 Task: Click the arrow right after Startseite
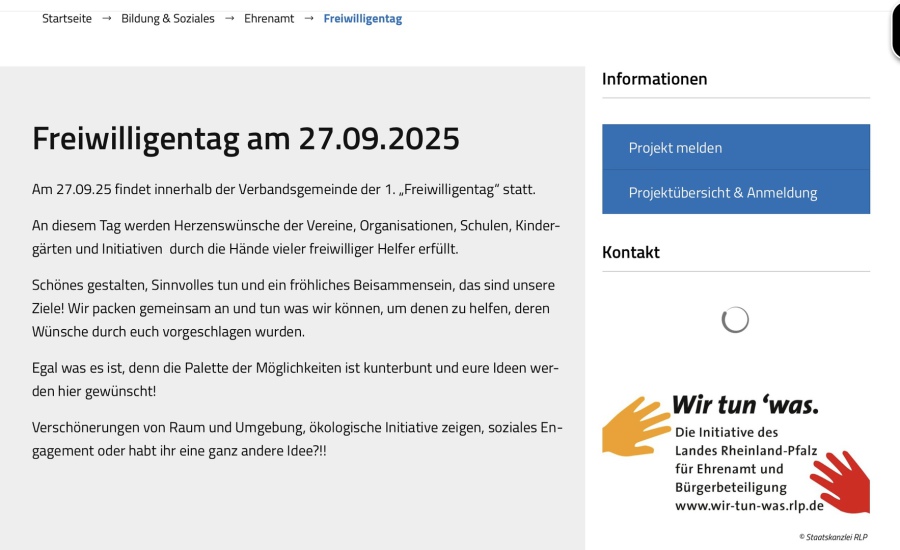click(x=106, y=18)
